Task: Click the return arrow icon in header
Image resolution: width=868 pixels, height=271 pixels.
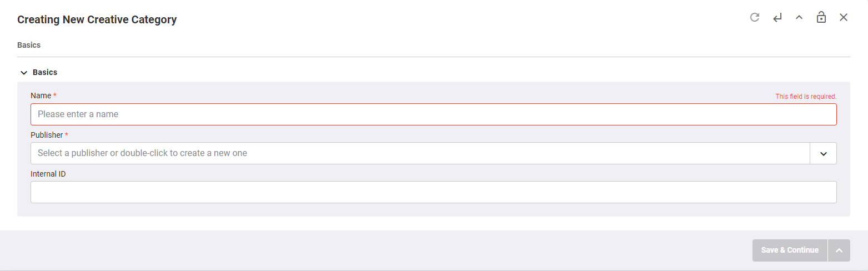Action: click(x=777, y=17)
